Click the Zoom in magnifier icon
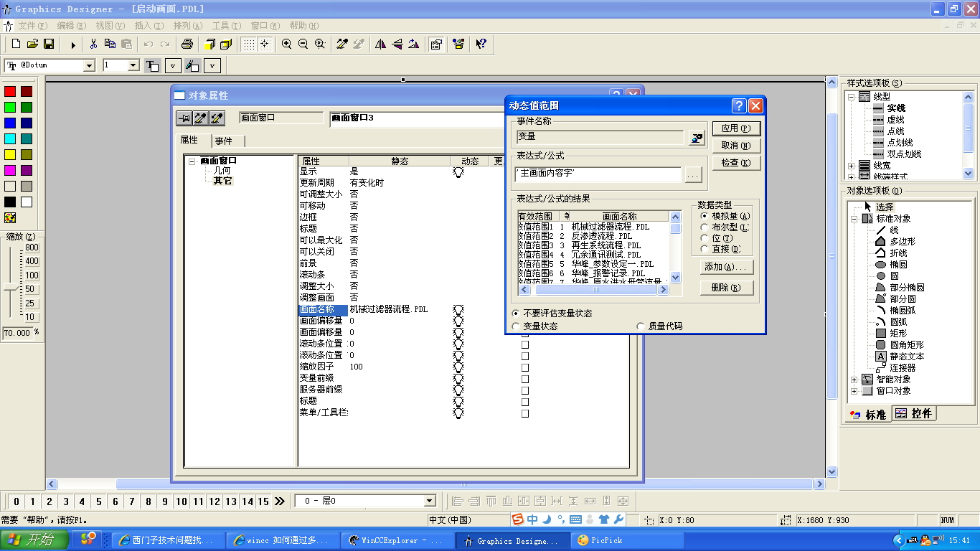The image size is (980, 551). pyautogui.click(x=287, y=44)
